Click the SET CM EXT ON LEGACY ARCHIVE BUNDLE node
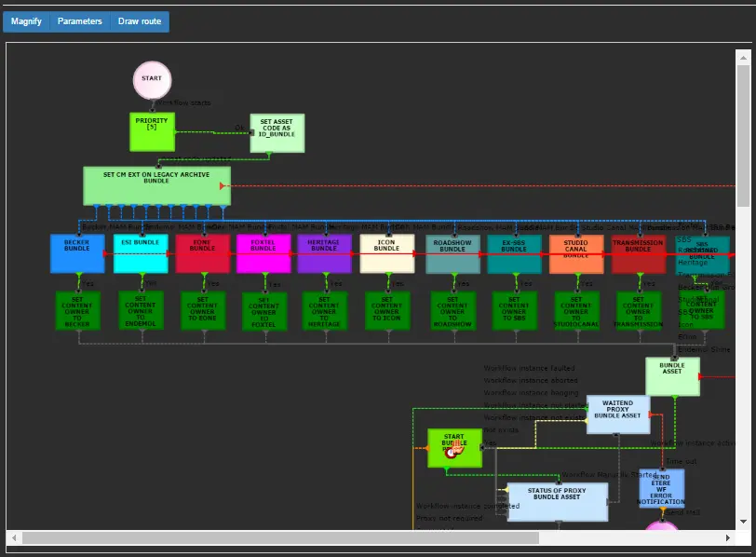This screenshot has width=756, height=557. [155, 186]
